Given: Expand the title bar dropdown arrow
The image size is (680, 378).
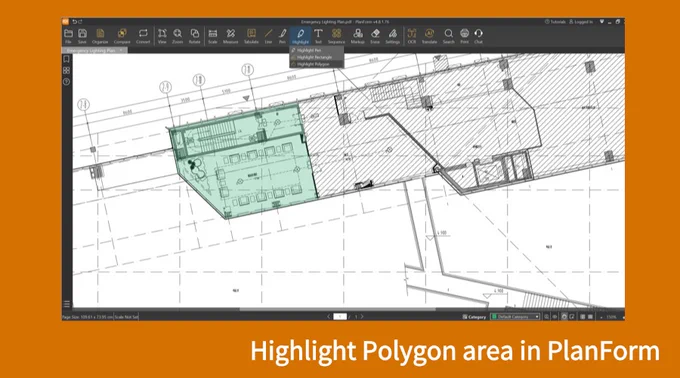Looking at the screenshot, I should (x=602, y=21).
